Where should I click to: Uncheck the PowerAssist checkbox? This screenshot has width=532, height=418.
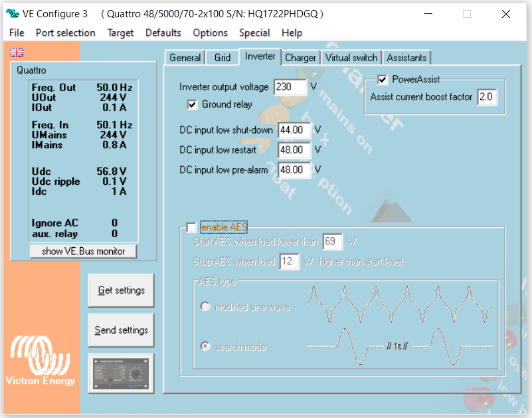click(x=383, y=80)
